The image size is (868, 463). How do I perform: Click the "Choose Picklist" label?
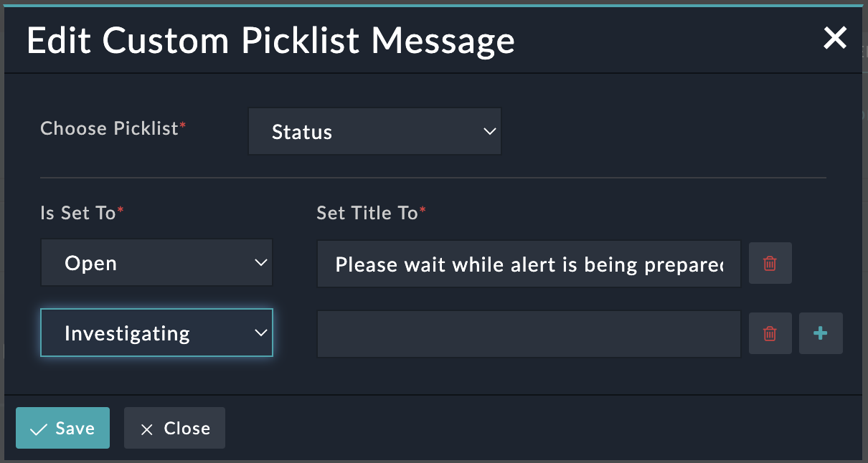pyautogui.click(x=110, y=128)
